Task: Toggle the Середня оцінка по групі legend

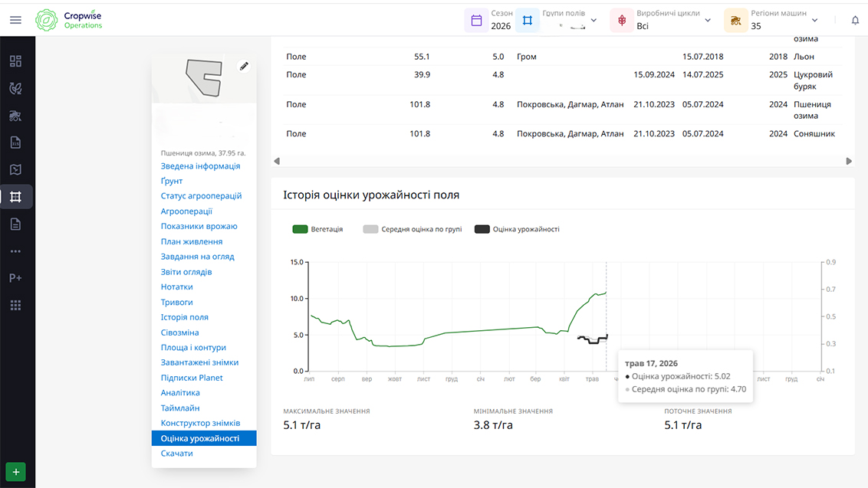Action: coord(413,229)
